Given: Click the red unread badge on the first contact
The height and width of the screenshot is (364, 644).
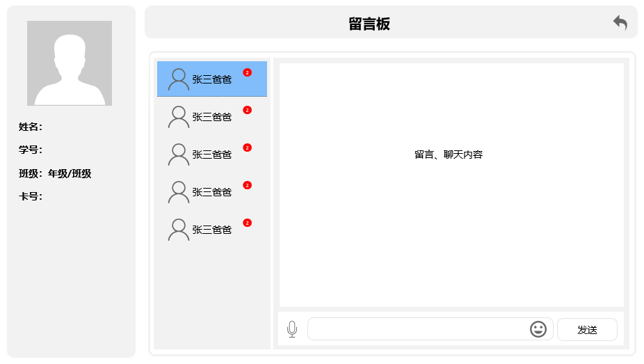Looking at the screenshot, I should tap(247, 72).
